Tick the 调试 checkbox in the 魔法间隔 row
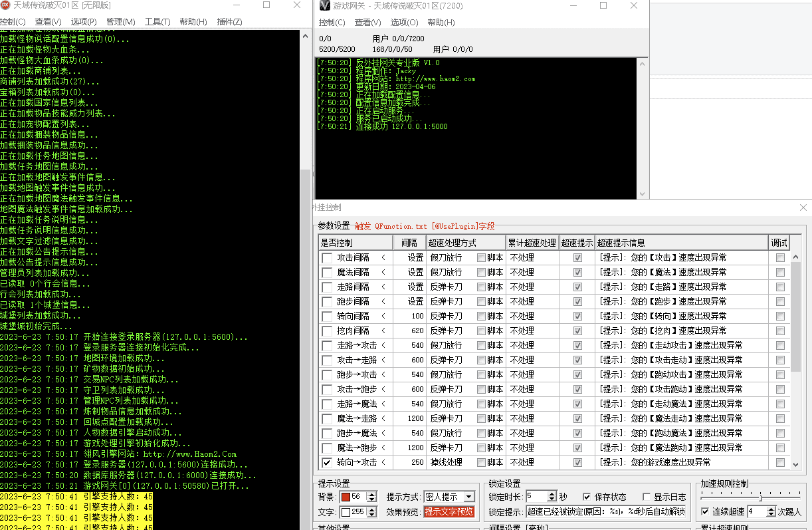Image resolution: width=812 pixels, height=530 pixels. coord(780,272)
